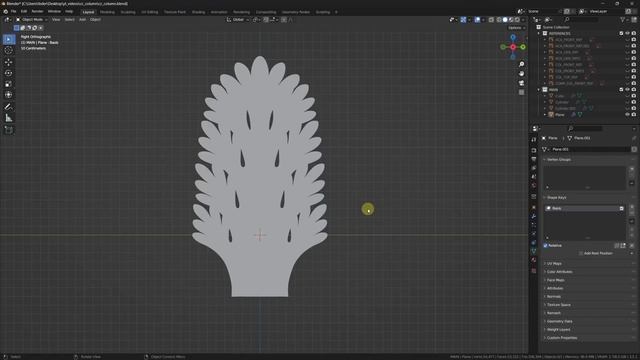This screenshot has width=640, height=360.
Task: Open the viewport Object menu
Action: (95, 20)
